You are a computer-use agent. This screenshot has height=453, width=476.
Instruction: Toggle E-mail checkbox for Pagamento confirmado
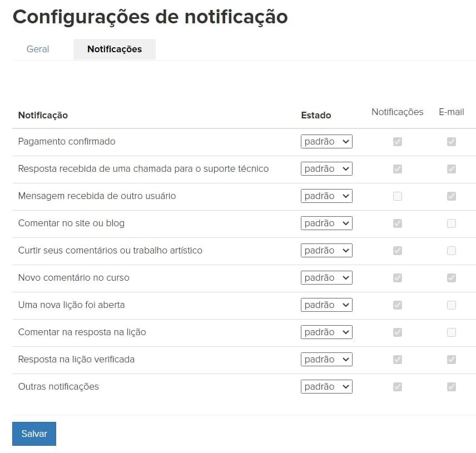coord(452,142)
